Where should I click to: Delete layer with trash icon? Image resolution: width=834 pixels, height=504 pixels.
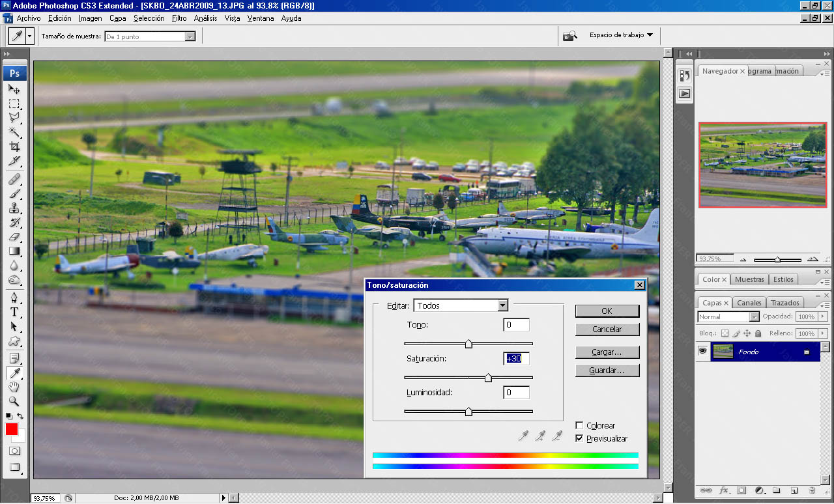click(x=812, y=490)
